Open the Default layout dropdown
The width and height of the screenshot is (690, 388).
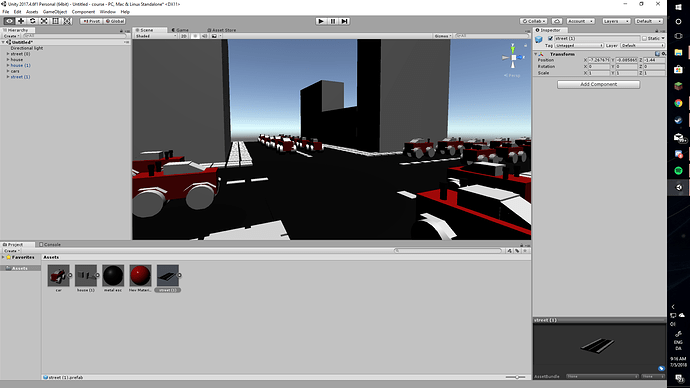tap(649, 21)
